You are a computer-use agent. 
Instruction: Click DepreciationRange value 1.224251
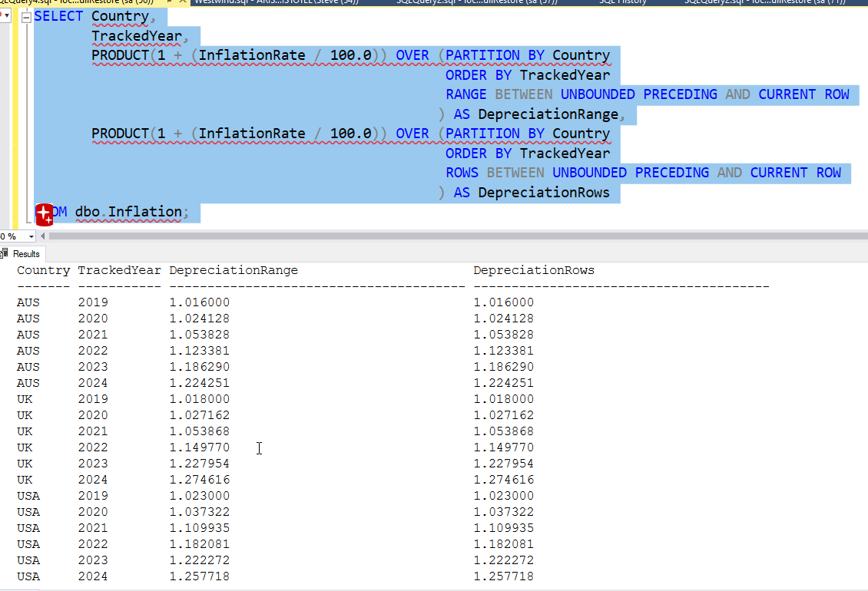coord(199,383)
